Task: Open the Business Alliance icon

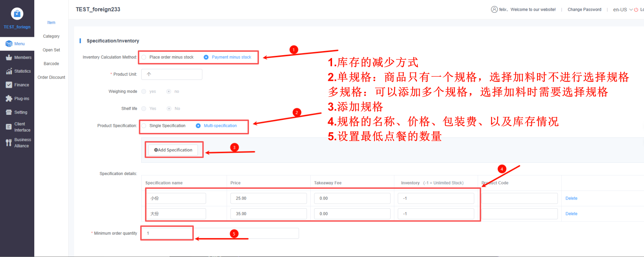Action: coord(9,143)
